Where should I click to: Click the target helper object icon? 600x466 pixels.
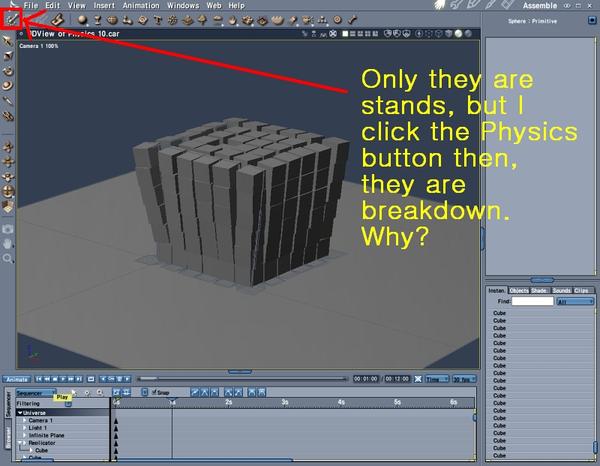338,20
